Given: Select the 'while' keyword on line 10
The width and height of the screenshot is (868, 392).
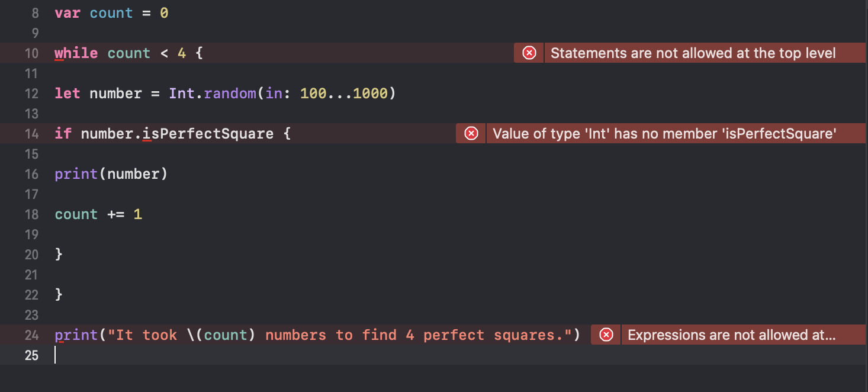Looking at the screenshot, I should (76, 53).
